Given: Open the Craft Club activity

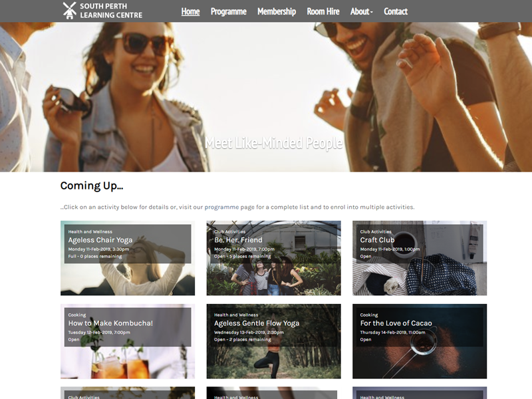Looking at the screenshot, I should [378, 239].
